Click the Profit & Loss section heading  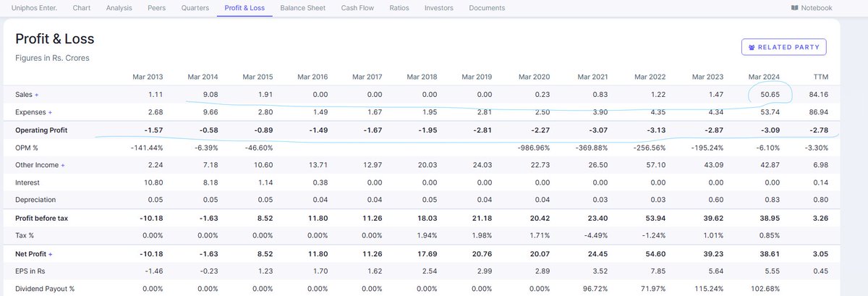pos(55,39)
